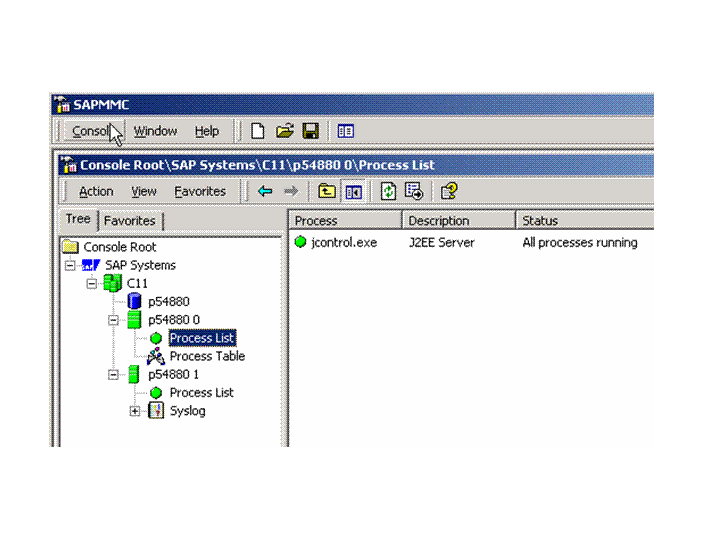
Task: Click the J2EE Server description cell
Action: click(442, 242)
